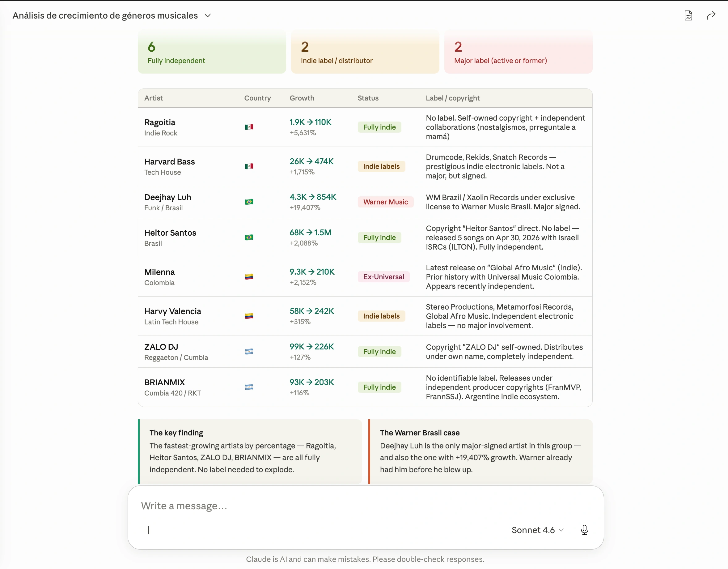Click the Growth column header
728x569 pixels.
pyautogui.click(x=302, y=98)
